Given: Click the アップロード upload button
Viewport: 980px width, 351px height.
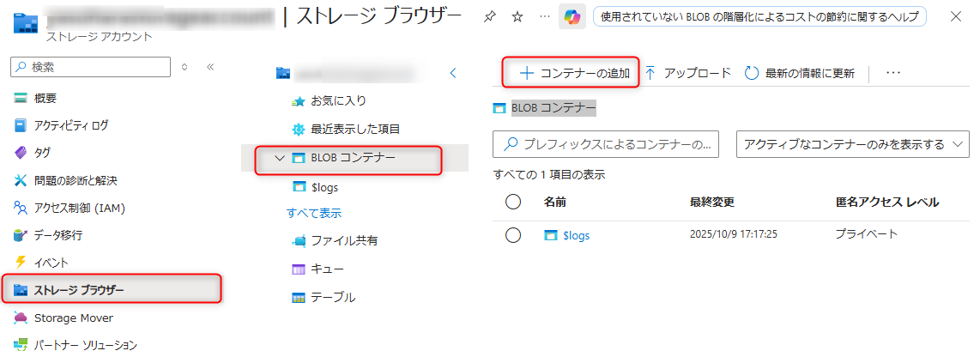Looking at the screenshot, I should click(x=687, y=73).
